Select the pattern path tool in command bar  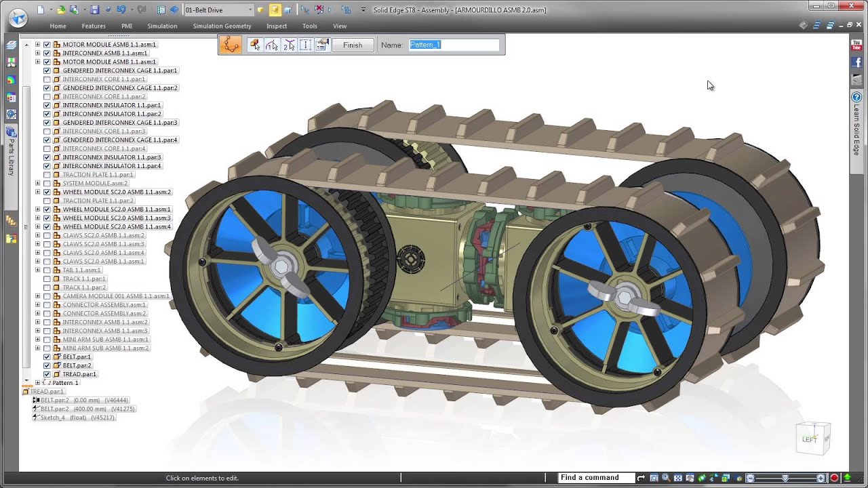pos(231,45)
